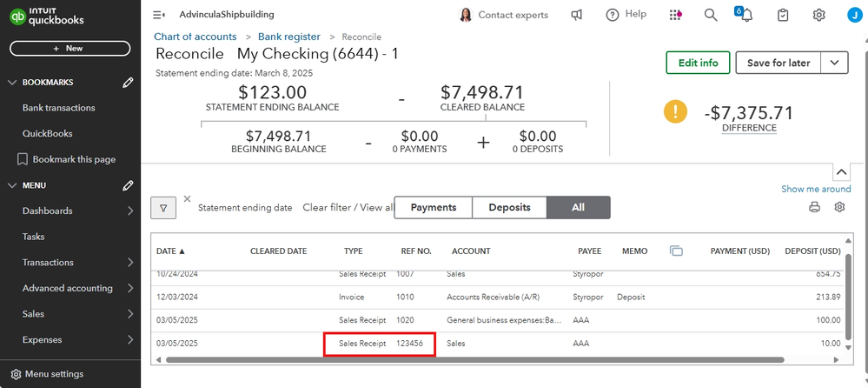Click the printer icon above the table
The image size is (868, 388).
[814, 207]
